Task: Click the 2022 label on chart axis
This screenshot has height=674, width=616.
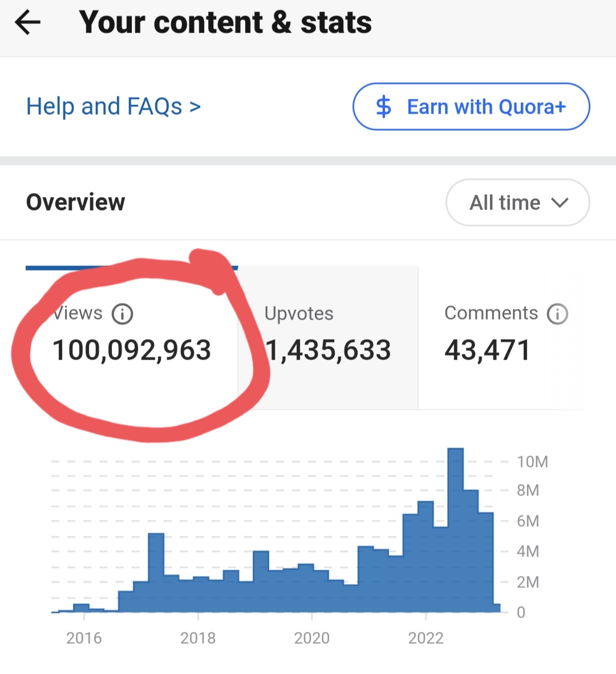Action: coord(425,638)
